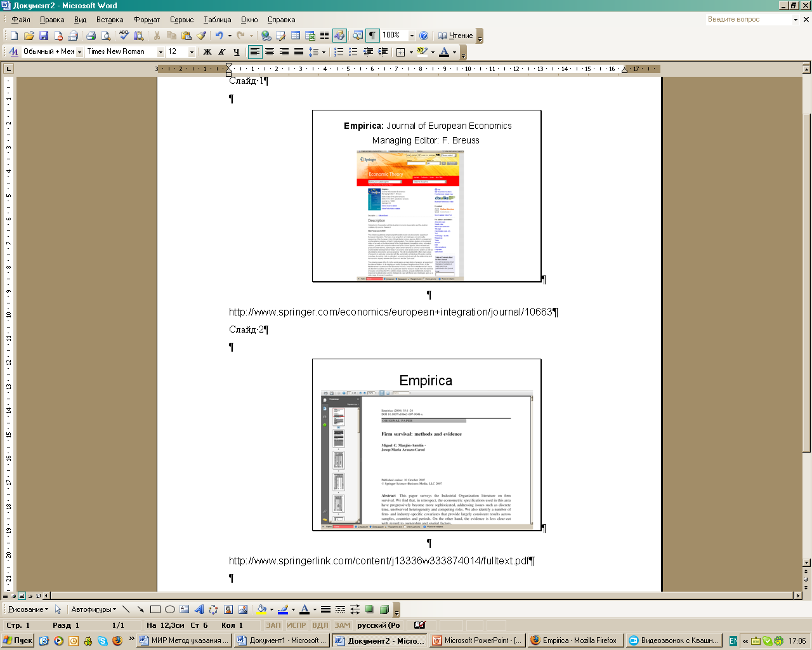Open the style dropdown 'Обычный + Меж'
Image resolution: width=812 pixels, height=650 pixels.
pyautogui.click(x=79, y=52)
